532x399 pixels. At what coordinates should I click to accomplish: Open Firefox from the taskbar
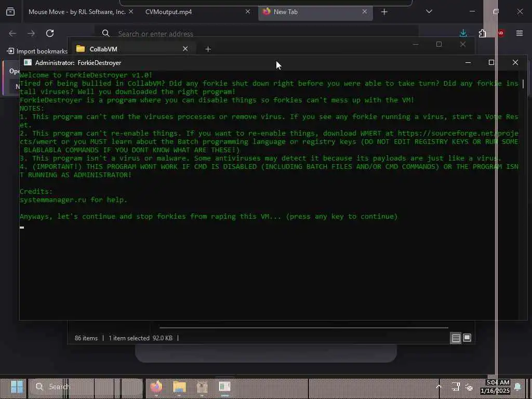(x=156, y=387)
